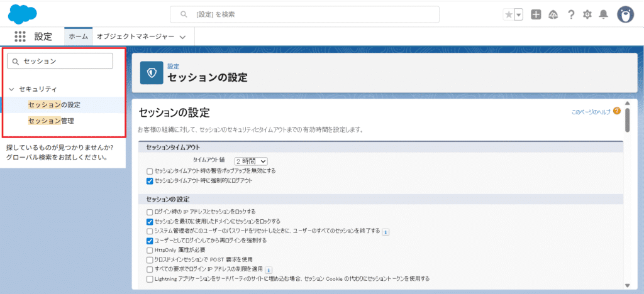This screenshot has width=644, height=294.
Task: Open the Help question mark icon
Action: point(570,14)
